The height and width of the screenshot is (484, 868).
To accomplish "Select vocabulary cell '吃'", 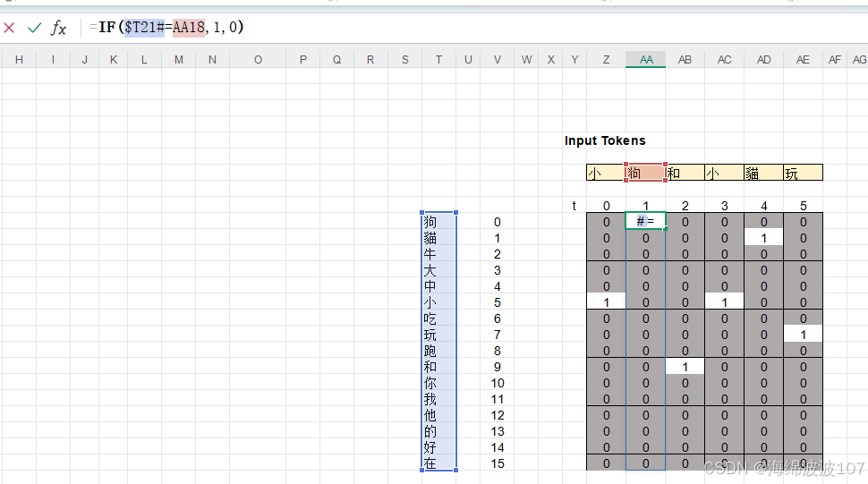I will [438, 318].
